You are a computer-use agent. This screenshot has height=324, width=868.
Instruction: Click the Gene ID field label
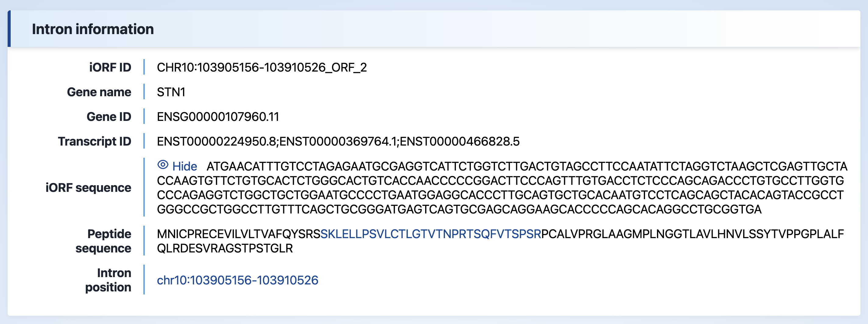(108, 117)
